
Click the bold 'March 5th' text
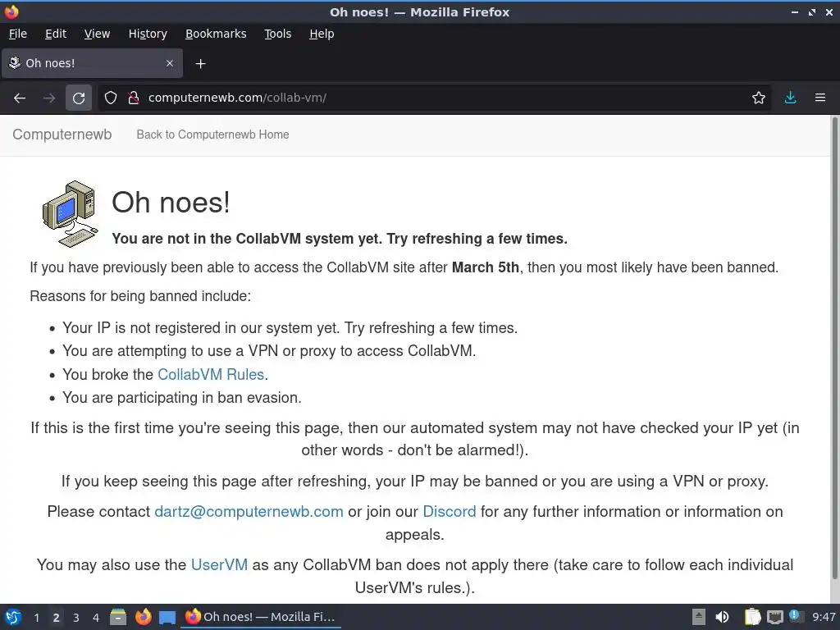point(486,267)
